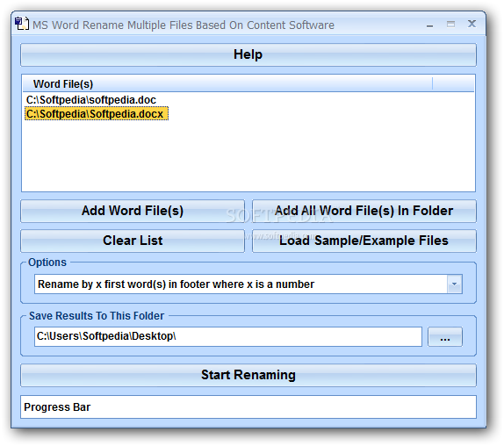This screenshot has height=446, width=504.
Task: Close the rename software window
Action: coord(472,24)
